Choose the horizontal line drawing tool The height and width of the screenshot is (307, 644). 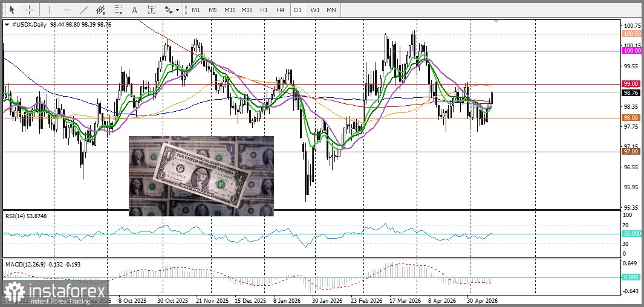[67, 10]
